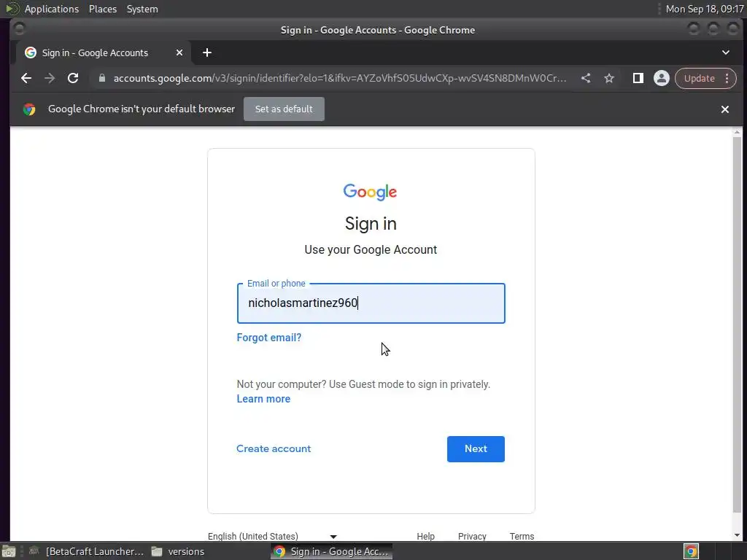Click the window menu button in the title bar
747x560 pixels.
click(19, 29)
